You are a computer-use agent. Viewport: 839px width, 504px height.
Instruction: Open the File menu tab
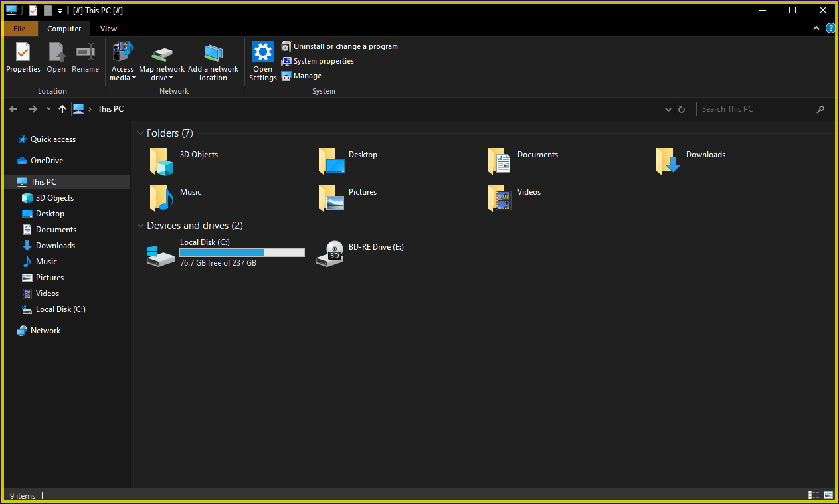[19, 29]
